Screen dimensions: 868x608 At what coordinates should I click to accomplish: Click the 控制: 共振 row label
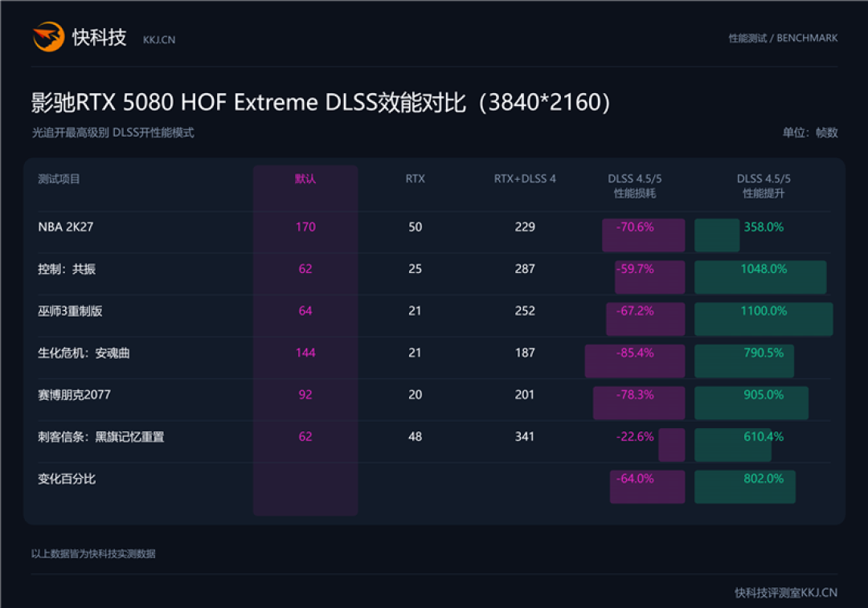coord(67,269)
